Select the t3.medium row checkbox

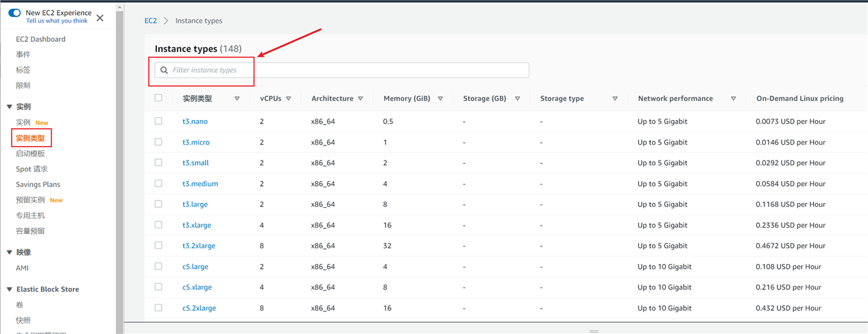[x=158, y=183]
